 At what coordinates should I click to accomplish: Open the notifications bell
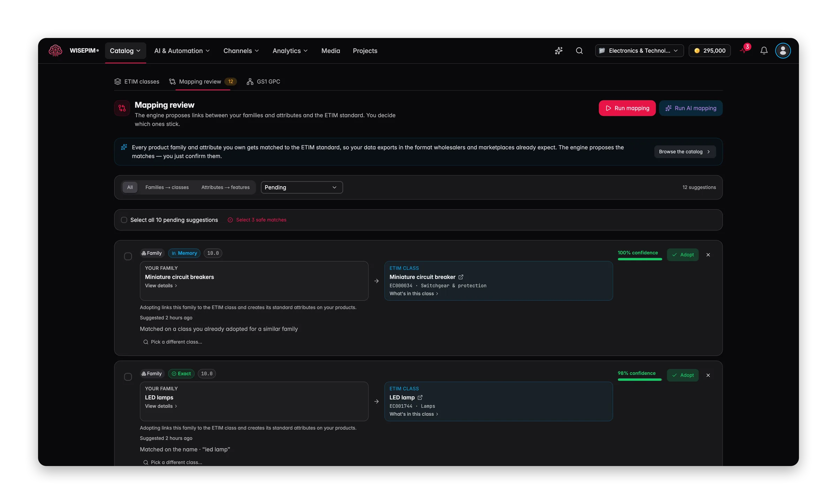(764, 51)
